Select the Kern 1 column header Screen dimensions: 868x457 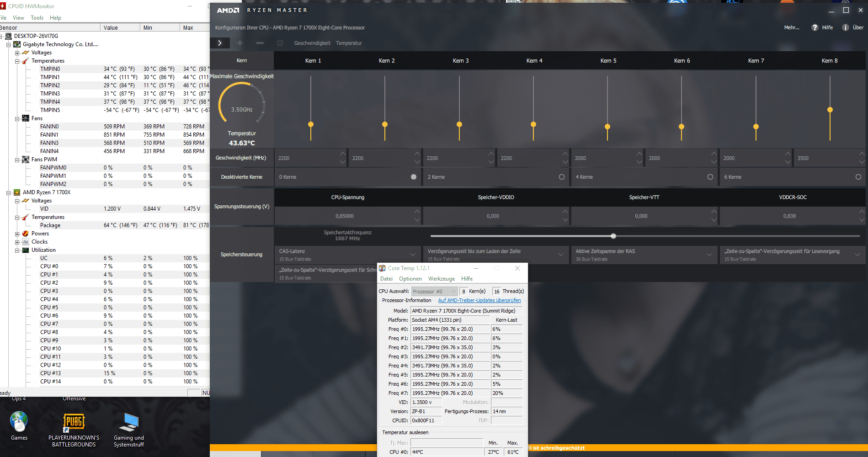[313, 61]
